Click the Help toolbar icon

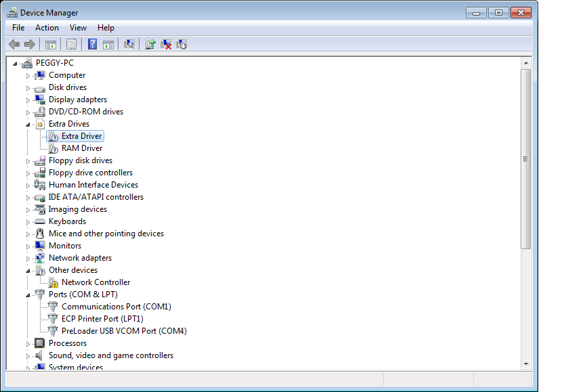92,44
